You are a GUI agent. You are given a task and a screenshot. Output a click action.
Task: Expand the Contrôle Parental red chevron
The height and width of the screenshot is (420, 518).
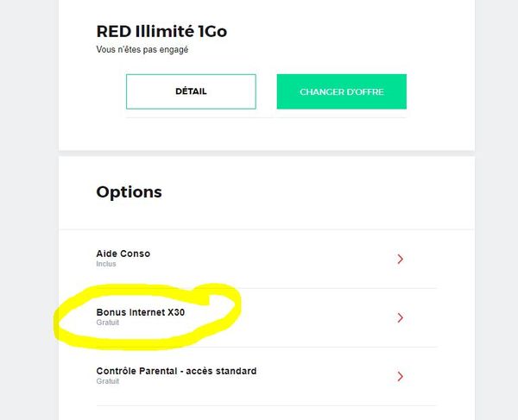click(400, 376)
